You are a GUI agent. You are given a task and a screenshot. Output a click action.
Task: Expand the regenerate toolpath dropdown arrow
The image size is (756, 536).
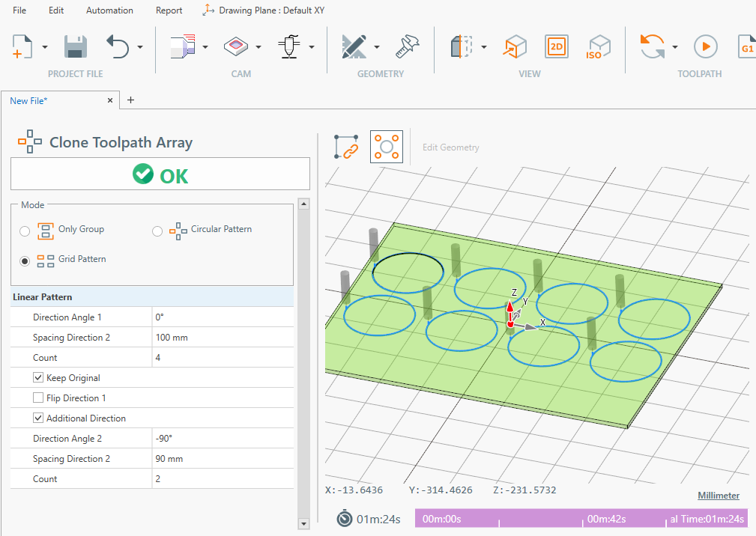[675, 48]
